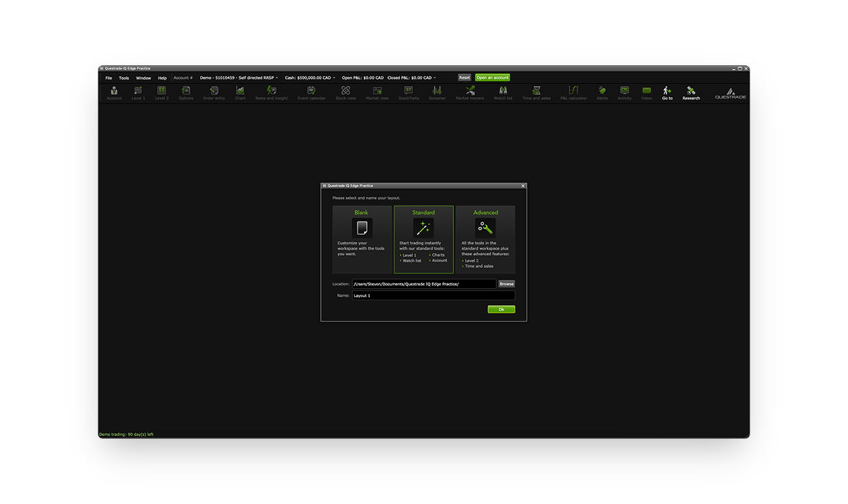
Task: Open the Tools menu
Action: click(124, 78)
